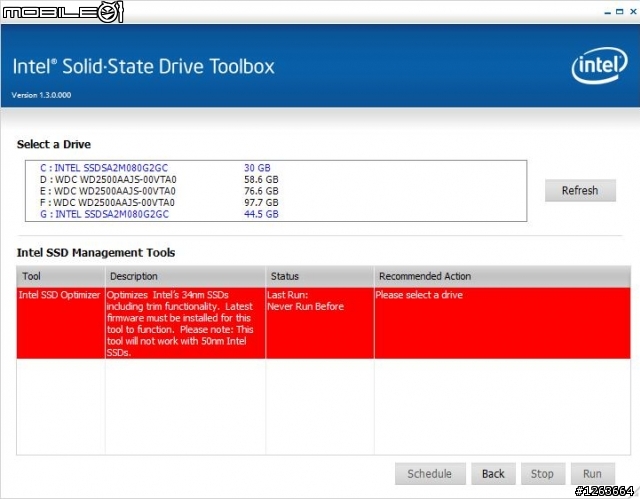
Task: Click the Recommended Action column header
Action: 502,276
